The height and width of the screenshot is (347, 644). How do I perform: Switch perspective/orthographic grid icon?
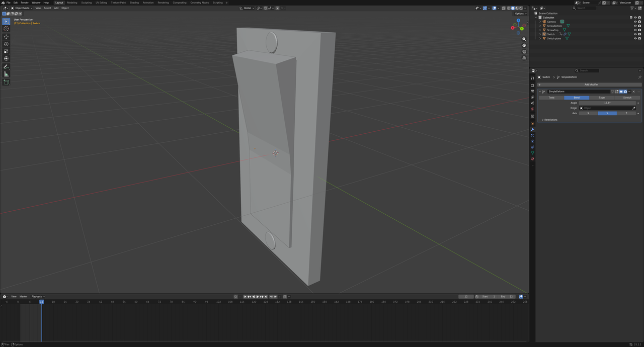pyautogui.click(x=524, y=58)
